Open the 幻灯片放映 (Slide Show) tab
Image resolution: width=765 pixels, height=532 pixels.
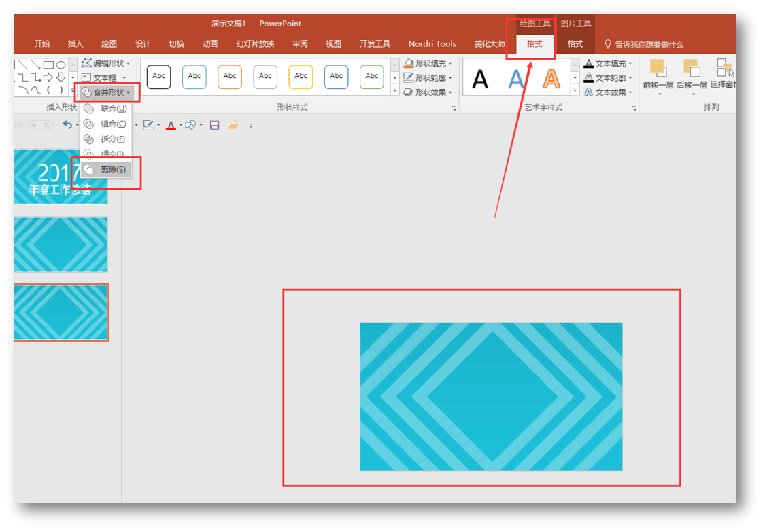[255, 44]
